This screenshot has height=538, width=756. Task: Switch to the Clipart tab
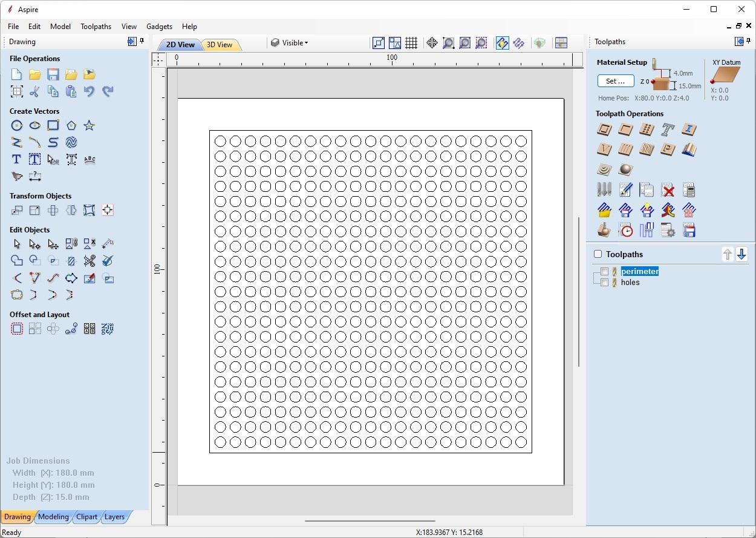tap(86, 517)
